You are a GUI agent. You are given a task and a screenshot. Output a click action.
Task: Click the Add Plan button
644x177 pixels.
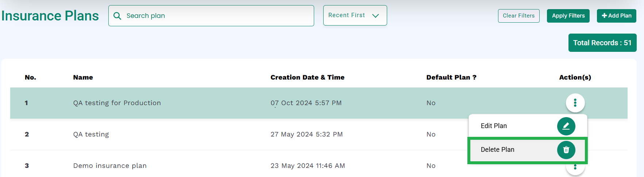(x=616, y=16)
